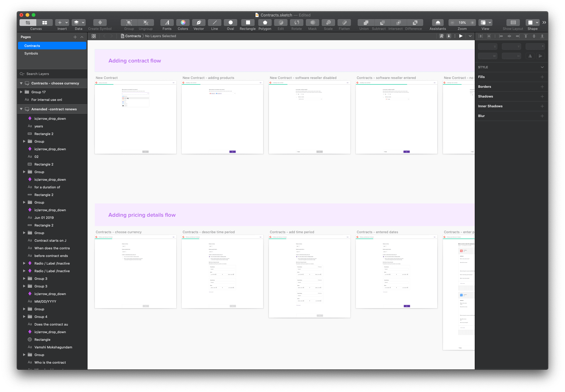Add a Blur effect
Image resolution: width=565 pixels, height=392 pixels.
pyautogui.click(x=542, y=116)
